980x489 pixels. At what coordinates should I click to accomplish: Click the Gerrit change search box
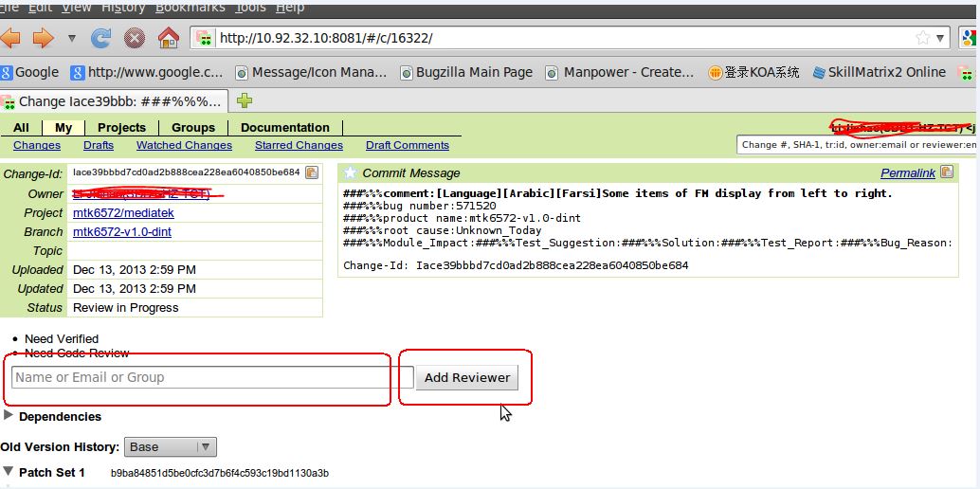(858, 144)
